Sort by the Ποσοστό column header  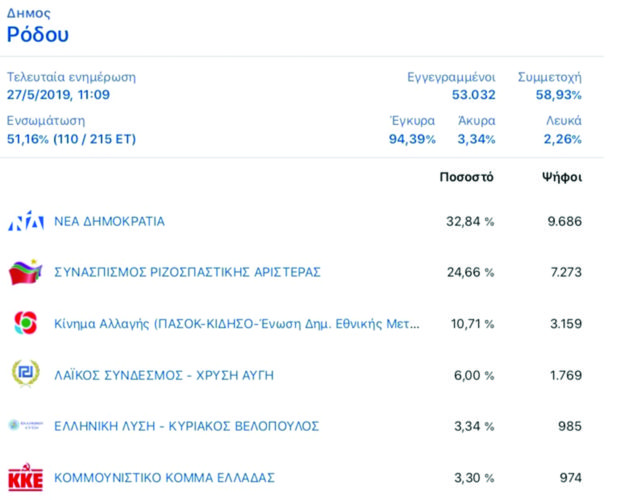[x=466, y=178]
